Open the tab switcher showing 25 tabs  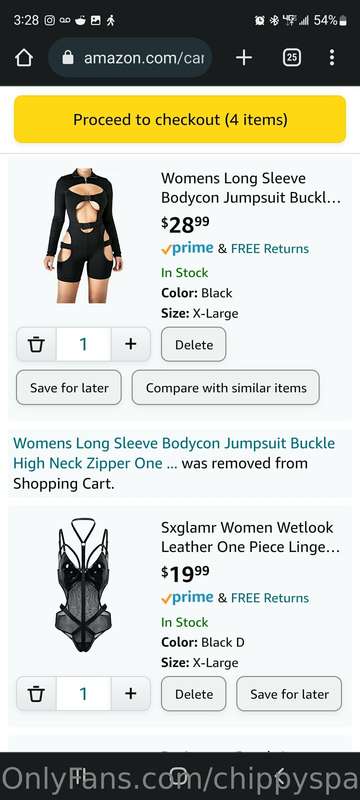291,58
